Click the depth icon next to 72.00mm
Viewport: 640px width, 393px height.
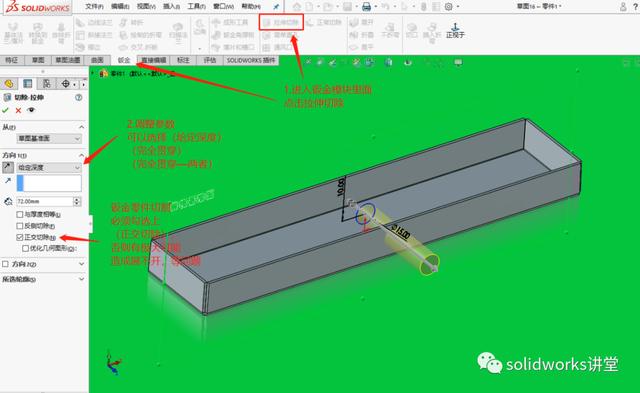coord(8,201)
